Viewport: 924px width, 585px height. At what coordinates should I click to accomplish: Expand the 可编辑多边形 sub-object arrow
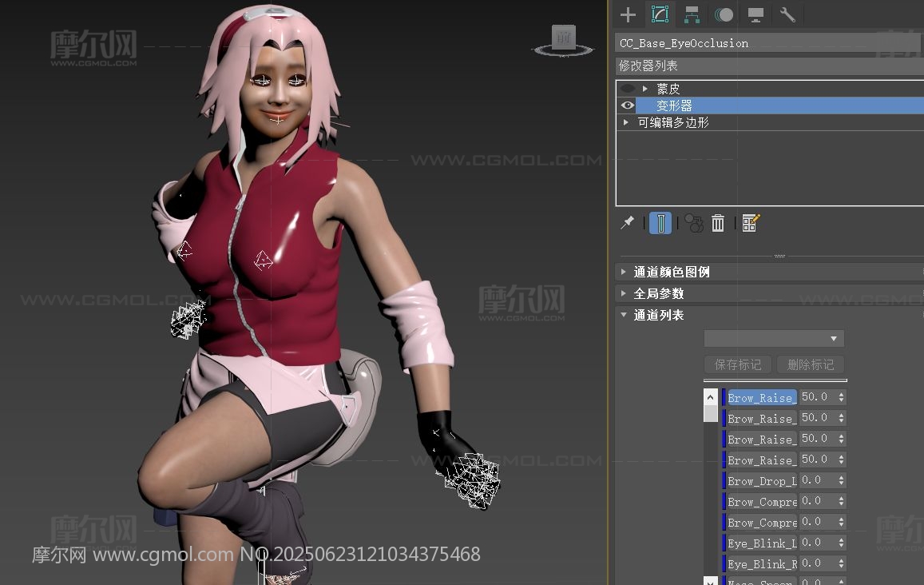tap(626, 122)
